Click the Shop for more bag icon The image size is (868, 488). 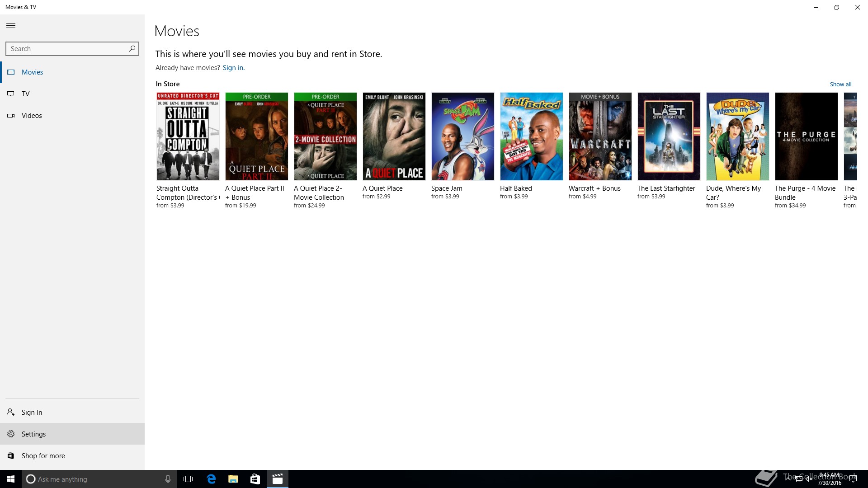11,455
